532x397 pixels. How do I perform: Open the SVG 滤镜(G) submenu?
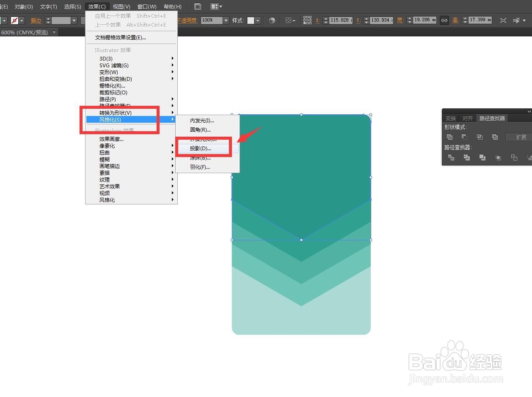point(131,65)
